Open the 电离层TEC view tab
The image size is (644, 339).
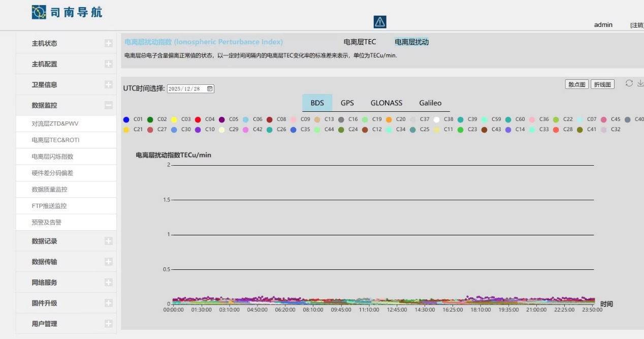click(360, 42)
